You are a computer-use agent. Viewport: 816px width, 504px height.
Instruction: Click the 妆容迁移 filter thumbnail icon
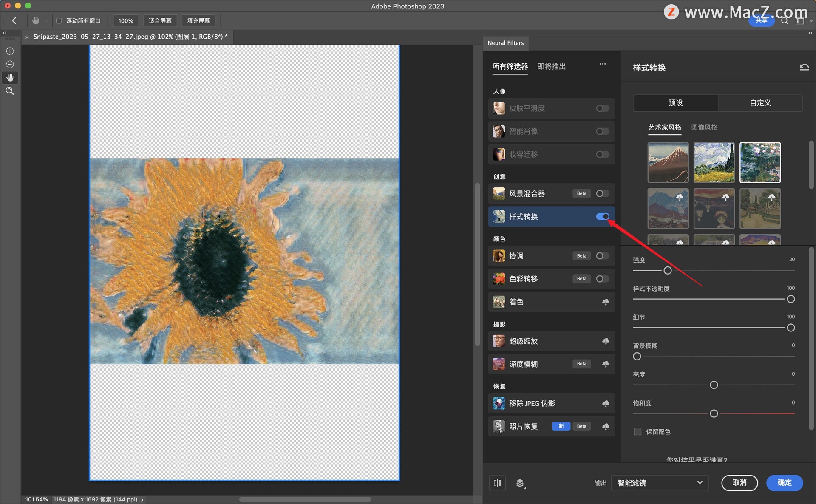tap(499, 154)
